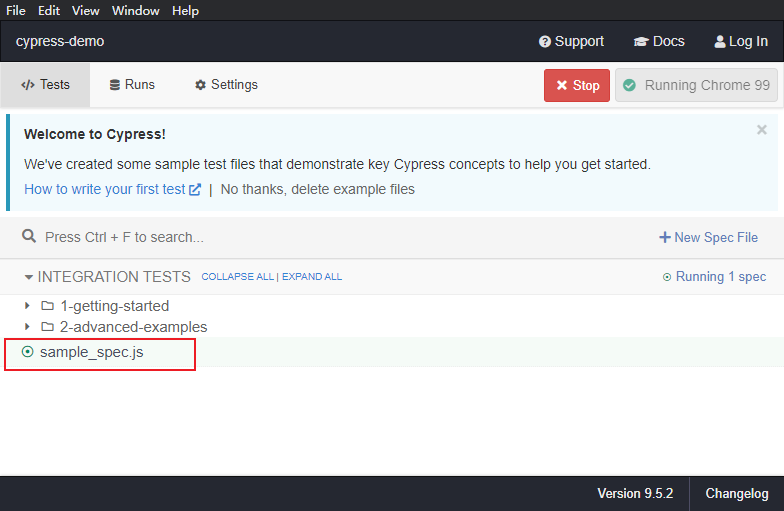
Task: Dismiss the Welcome to Cypress banner
Action: pyautogui.click(x=762, y=130)
